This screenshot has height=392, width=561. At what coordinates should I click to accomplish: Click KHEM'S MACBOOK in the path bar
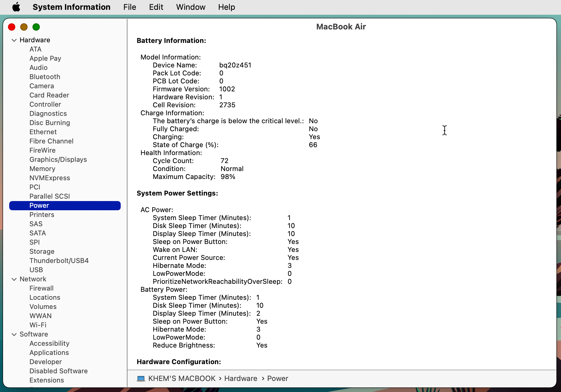182,379
